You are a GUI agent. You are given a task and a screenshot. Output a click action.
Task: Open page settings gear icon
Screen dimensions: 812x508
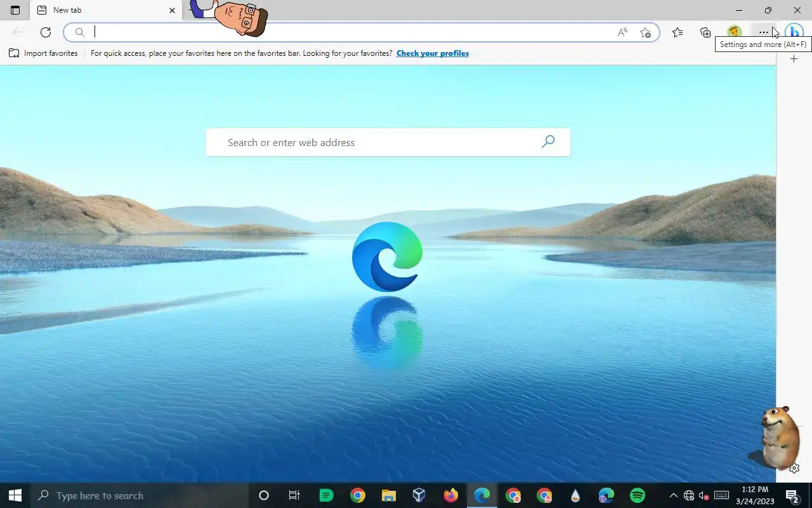point(794,469)
